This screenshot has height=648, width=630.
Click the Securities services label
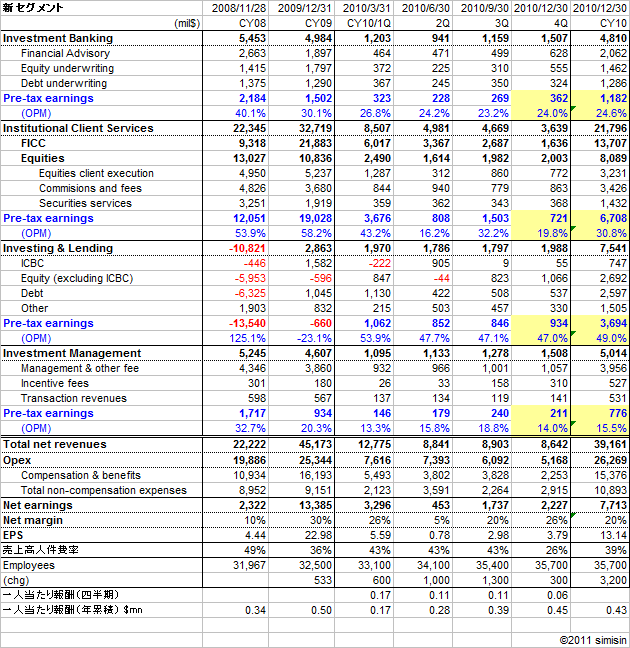(x=85, y=203)
